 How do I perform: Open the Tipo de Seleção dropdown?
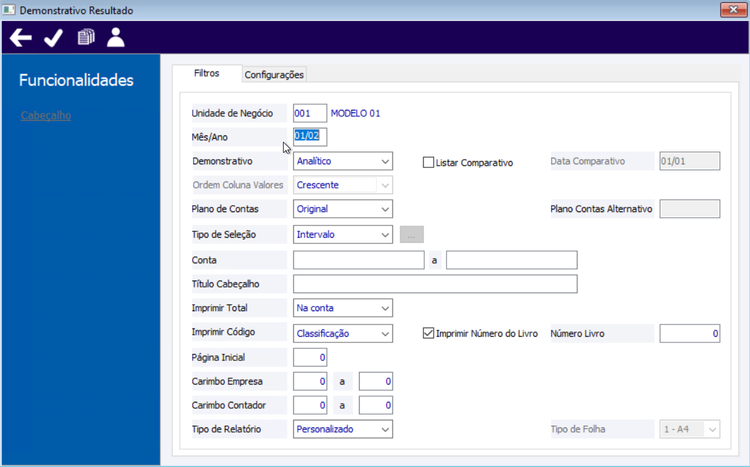(x=342, y=234)
